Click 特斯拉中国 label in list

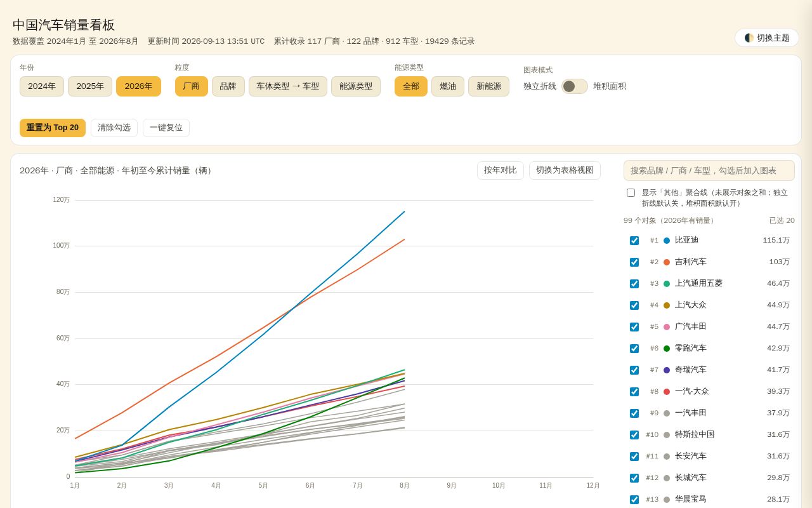coord(695,434)
